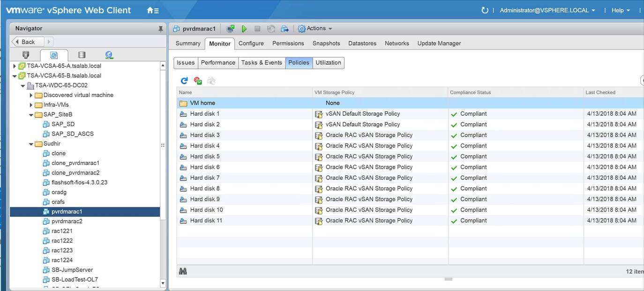
Task: Open the Actions dropdown menu
Action: pyautogui.click(x=315, y=29)
